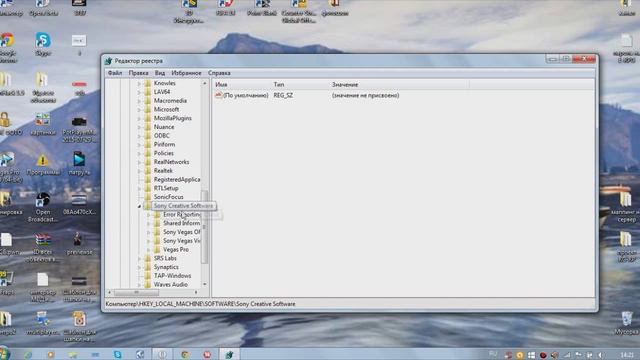The image size is (640, 360).
Task: Select the TAP-Windows key
Action: tap(172, 276)
